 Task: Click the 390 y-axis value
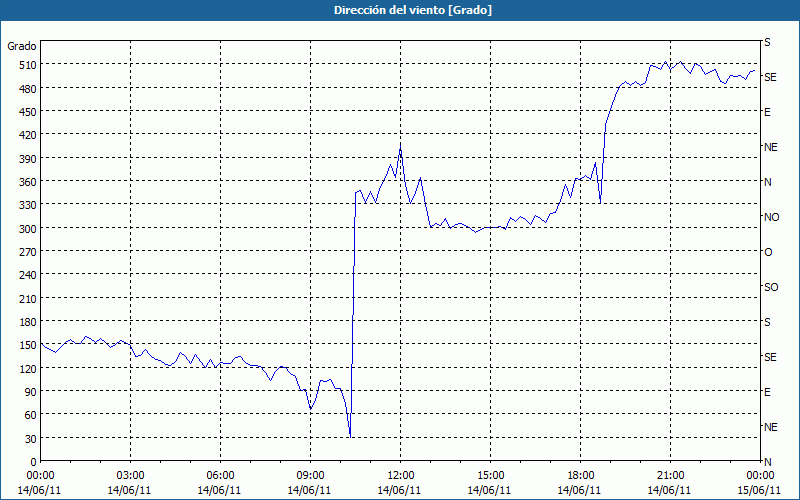tap(29, 159)
